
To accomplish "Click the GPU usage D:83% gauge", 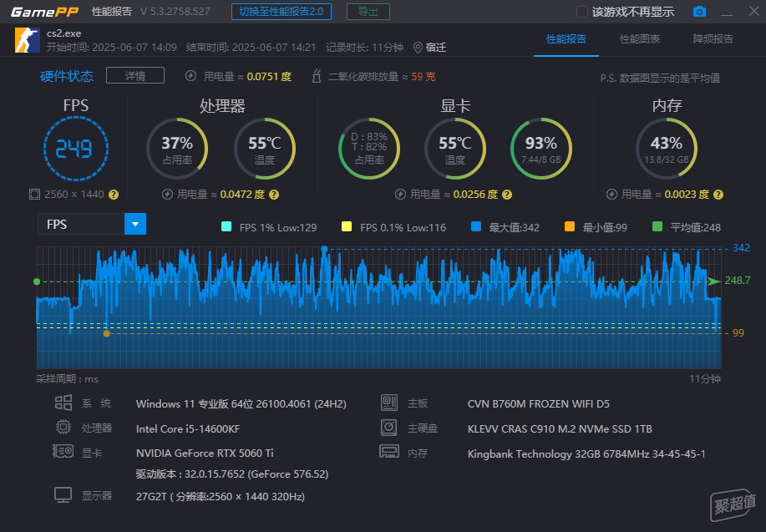I will point(369,149).
